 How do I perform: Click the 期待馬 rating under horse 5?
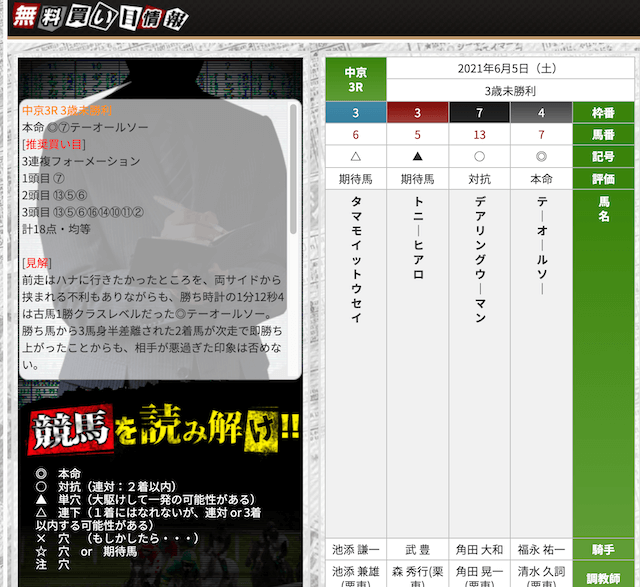click(x=417, y=179)
